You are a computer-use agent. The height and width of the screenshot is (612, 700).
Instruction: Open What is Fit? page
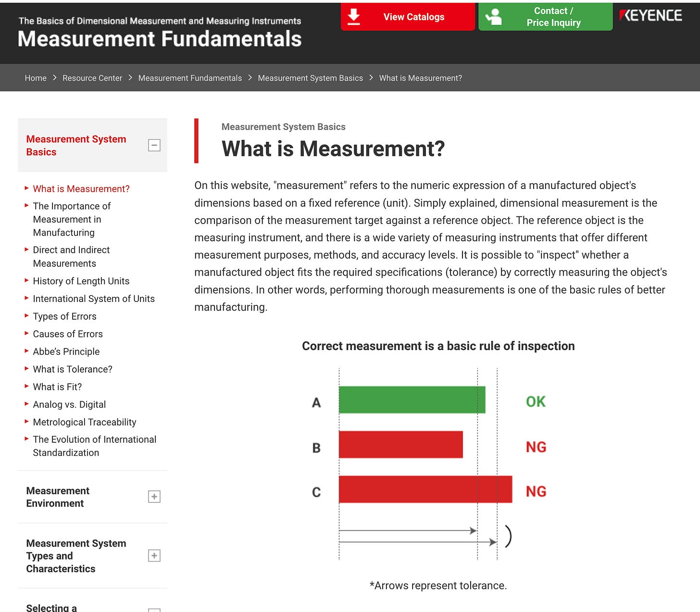(57, 387)
